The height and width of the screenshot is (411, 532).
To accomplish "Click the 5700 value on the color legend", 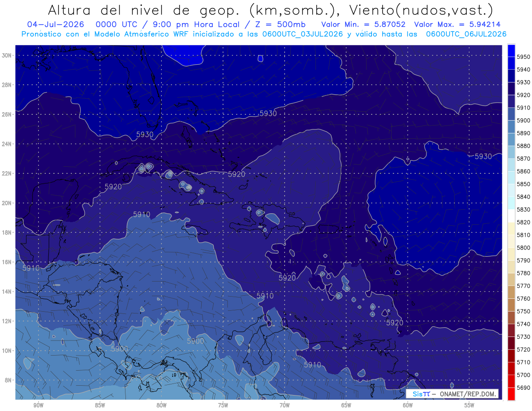I will click(x=523, y=375).
